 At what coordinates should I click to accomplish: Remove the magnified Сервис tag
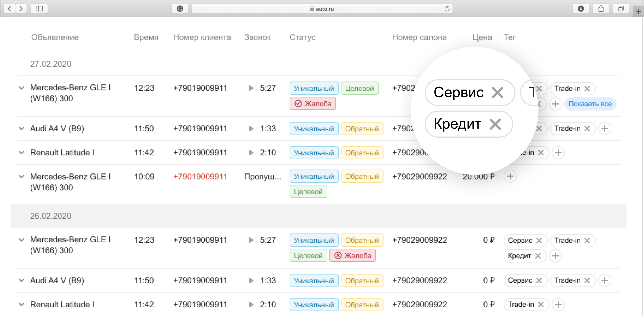click(497, 93)
